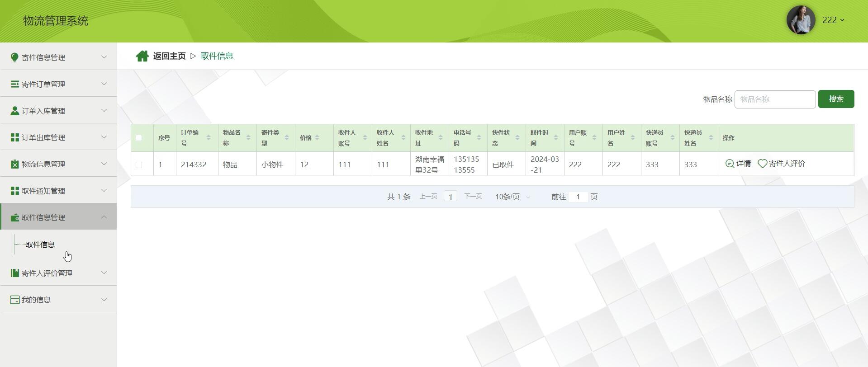Collapse 取件信息管理 menu chevron
The image size is (868, 367).
click(x=104, y=217)
